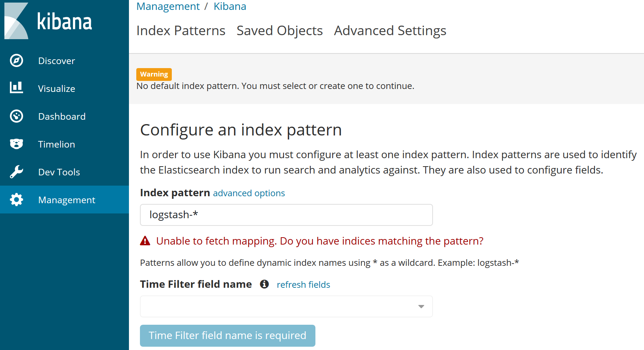This screenshot has height=350, width=644.
Task: Select Management in the sidebar menu
Action: (x=67, y=200)
